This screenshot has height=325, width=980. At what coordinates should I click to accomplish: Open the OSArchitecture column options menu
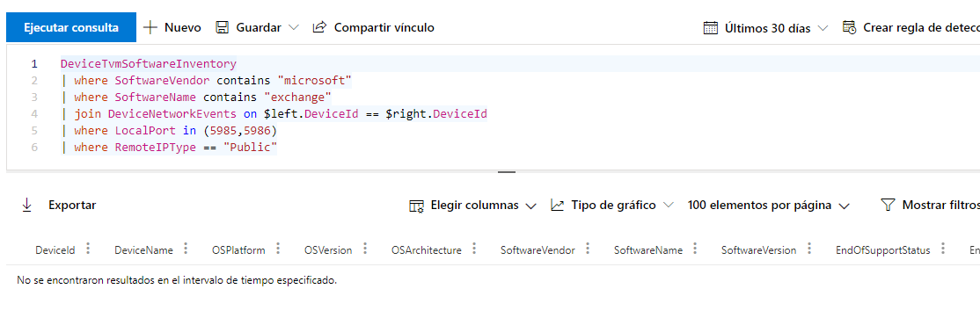tap(474, 249)
